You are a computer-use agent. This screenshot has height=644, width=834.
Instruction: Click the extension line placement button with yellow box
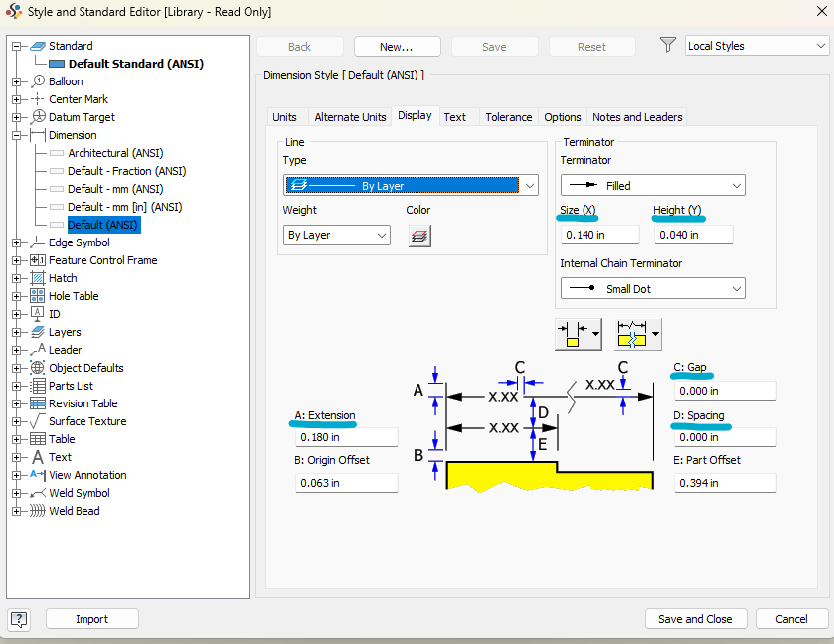(573, 334)
